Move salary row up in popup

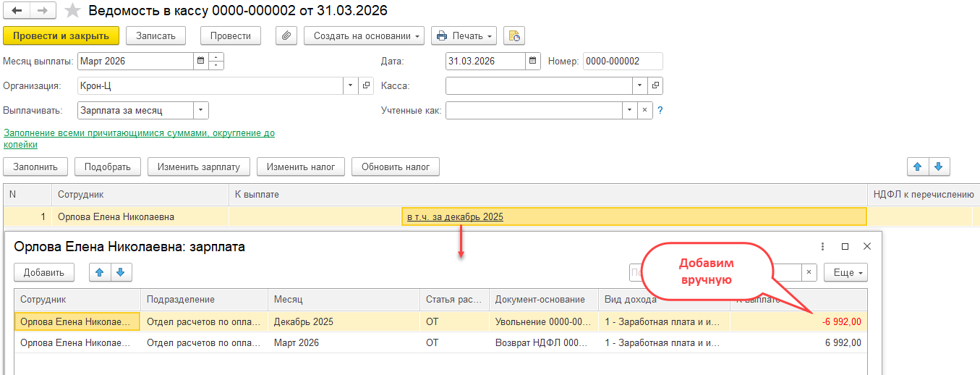[x=100, y=272]
